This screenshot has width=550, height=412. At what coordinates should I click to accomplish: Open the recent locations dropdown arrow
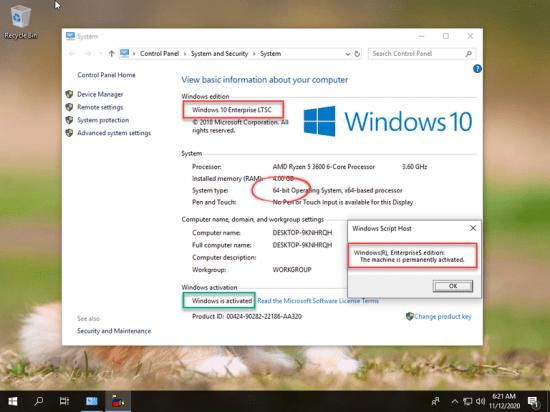click(x=100, y=54)
